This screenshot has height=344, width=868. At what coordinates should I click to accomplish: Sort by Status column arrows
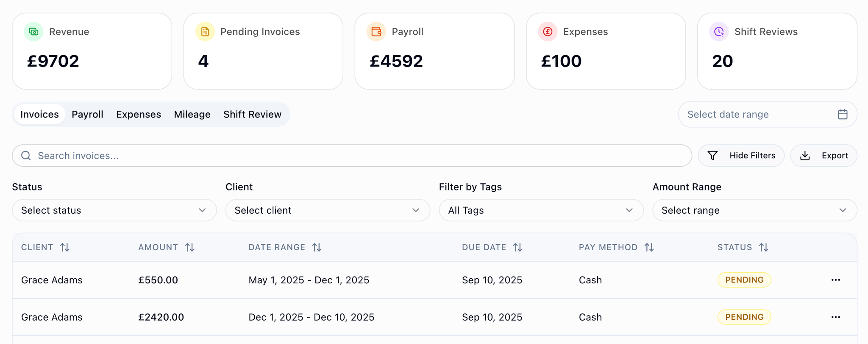pyautogui.click(x=763, y=247)
